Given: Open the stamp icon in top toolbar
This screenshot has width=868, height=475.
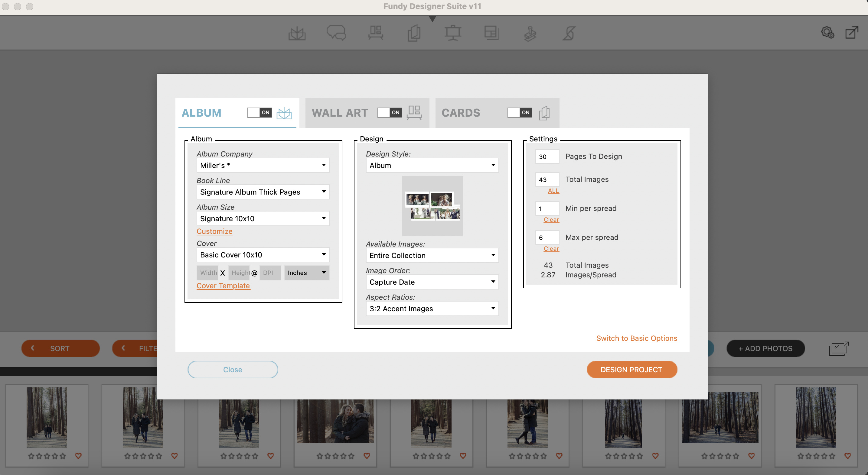Looking at the screenshot, I should click(x=530, y=33).
